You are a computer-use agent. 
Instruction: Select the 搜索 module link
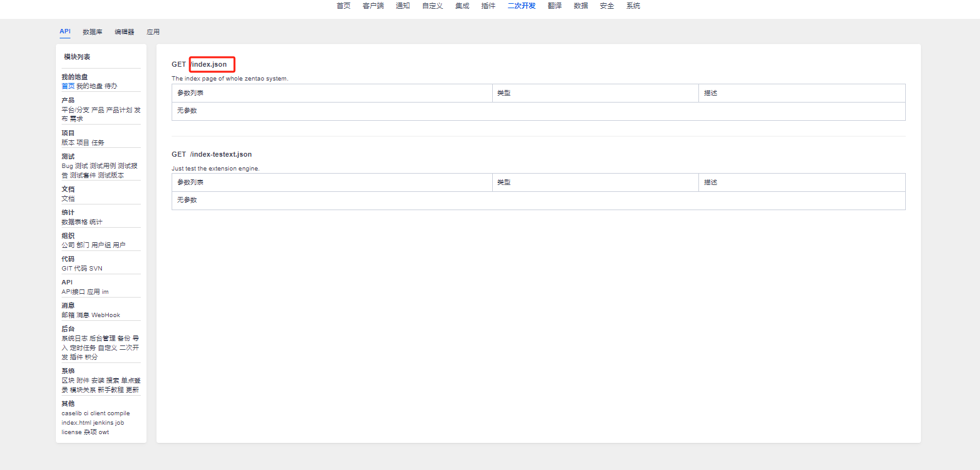(x=113, y=380)
